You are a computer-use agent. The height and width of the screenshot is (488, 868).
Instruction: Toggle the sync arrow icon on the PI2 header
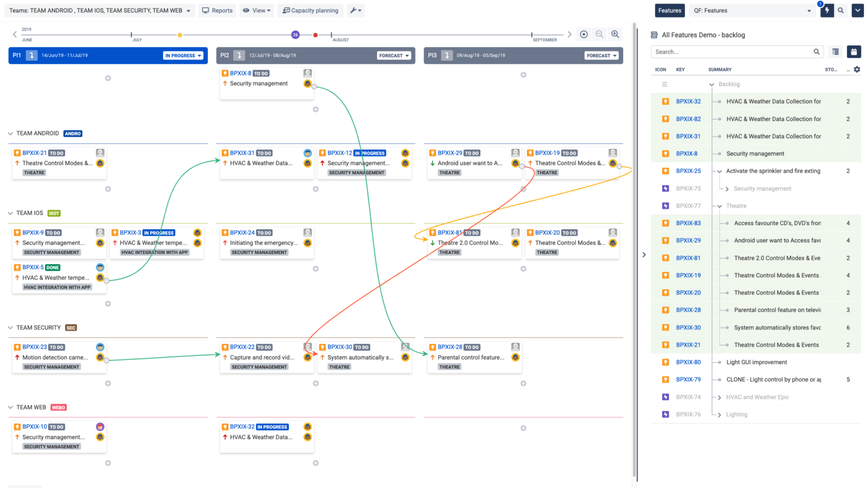coord(238,55)
